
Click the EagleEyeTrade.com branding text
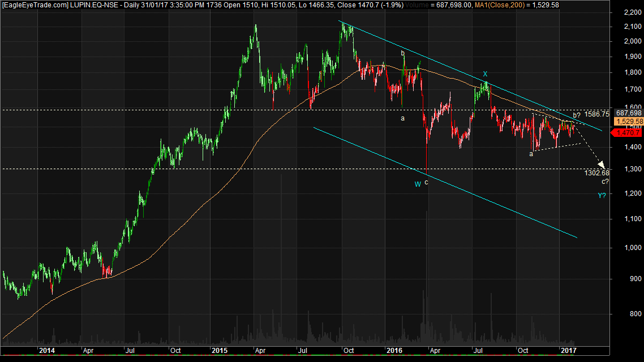tap(33, 4)
